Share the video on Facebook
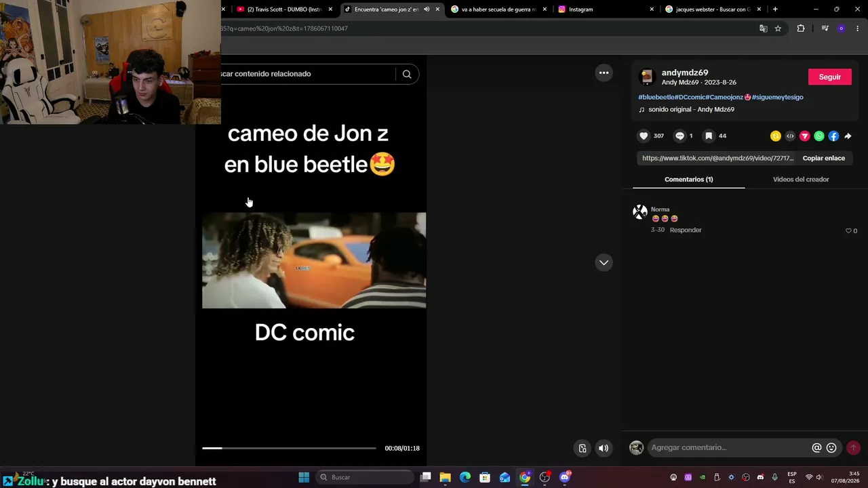Screen dimensions: 868x488 tap(833, 136)
